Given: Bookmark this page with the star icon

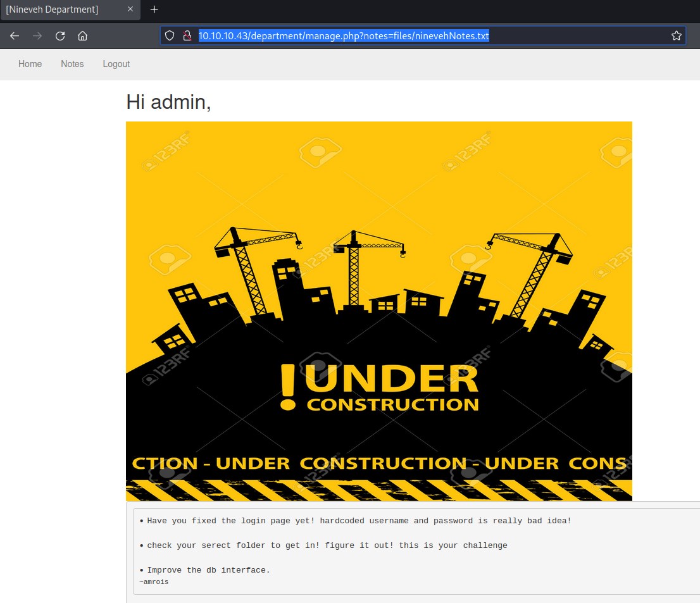Looking at the screenshot, I should 676,36.
